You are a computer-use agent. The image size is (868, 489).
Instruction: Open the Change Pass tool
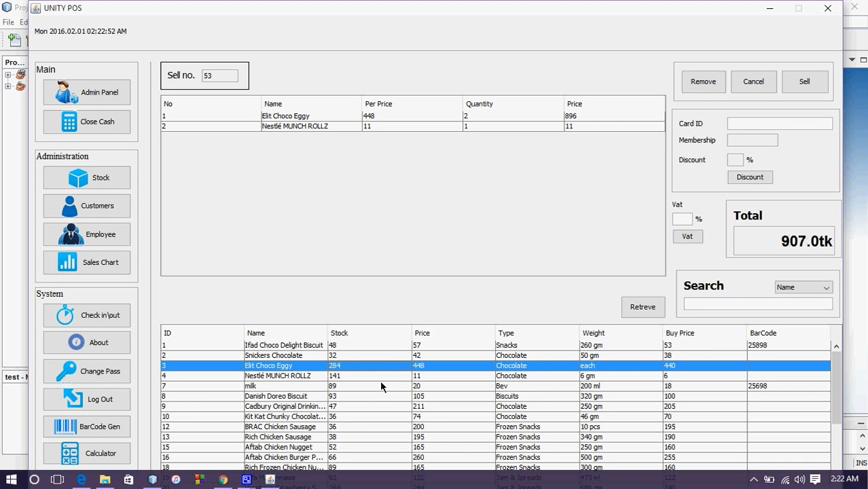tap(86, 371)
